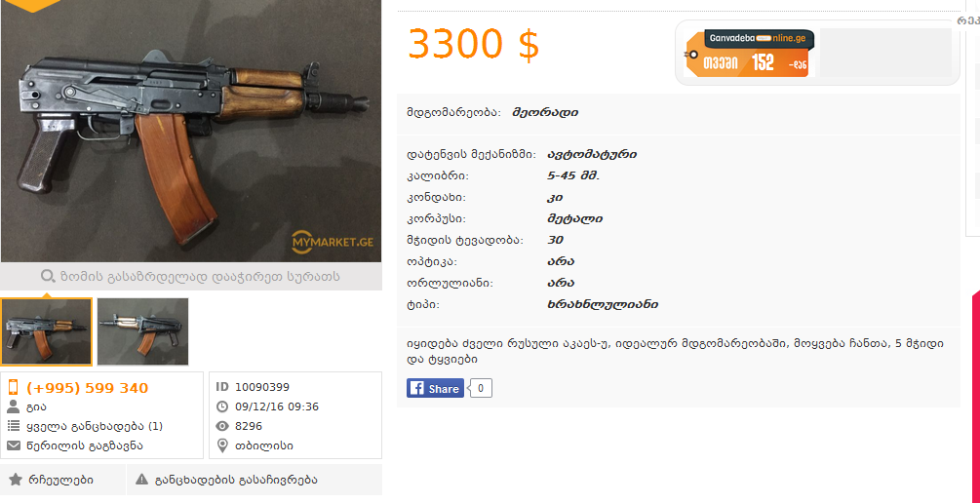Report this listing button

[x=255, y=480]
